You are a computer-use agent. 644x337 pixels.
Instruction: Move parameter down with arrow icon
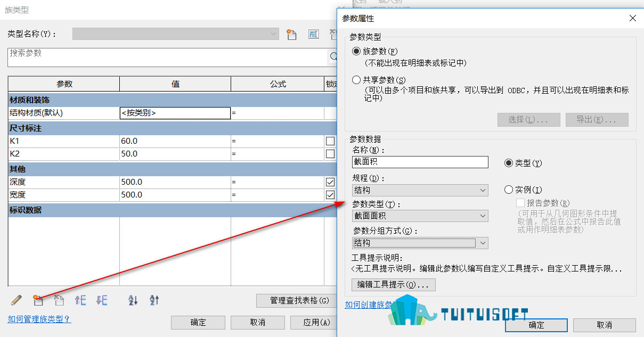[102, 300]
